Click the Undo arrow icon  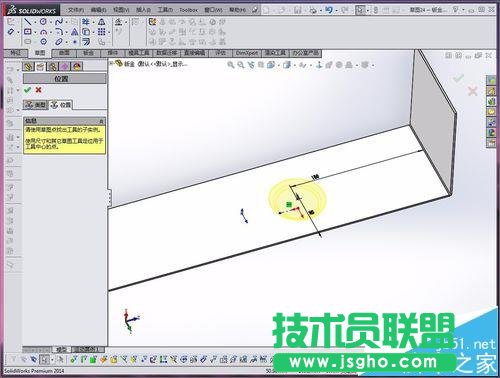[329, 10]
